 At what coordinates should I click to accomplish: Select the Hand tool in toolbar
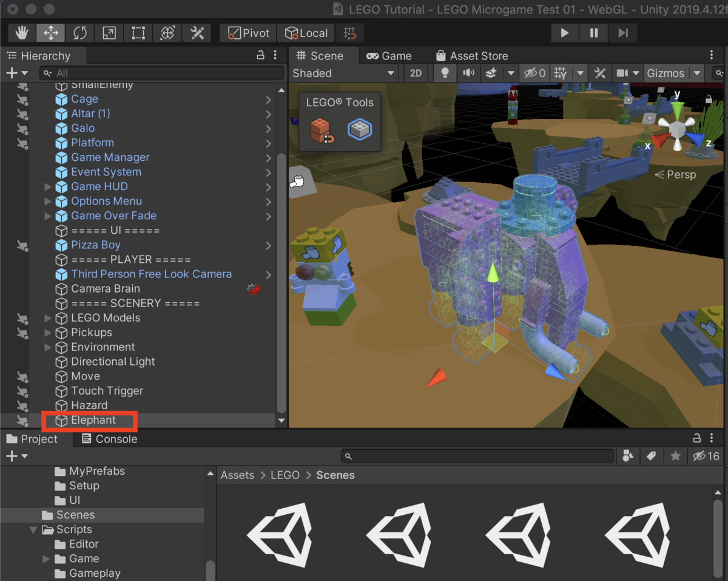pos(22,33)
